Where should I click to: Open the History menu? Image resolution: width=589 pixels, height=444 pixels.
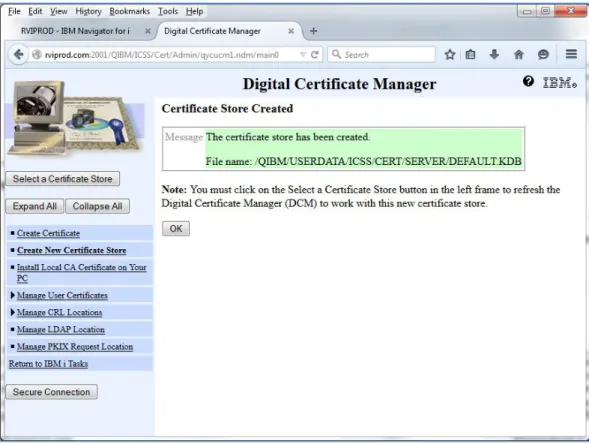point(89,11)
